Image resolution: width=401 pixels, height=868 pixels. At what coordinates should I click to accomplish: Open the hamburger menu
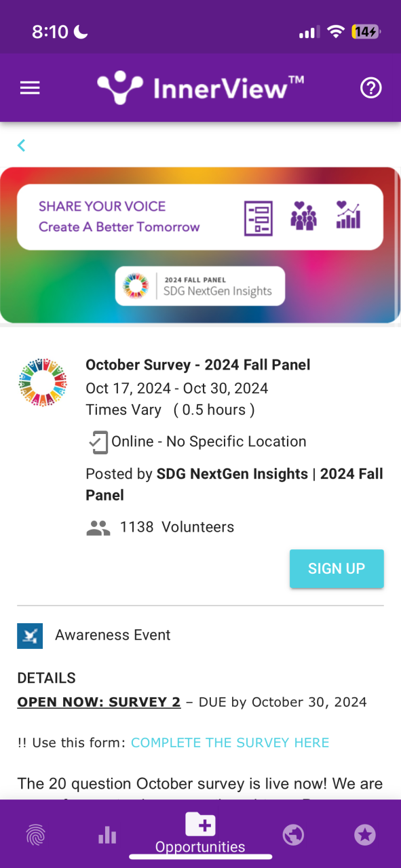30,88
